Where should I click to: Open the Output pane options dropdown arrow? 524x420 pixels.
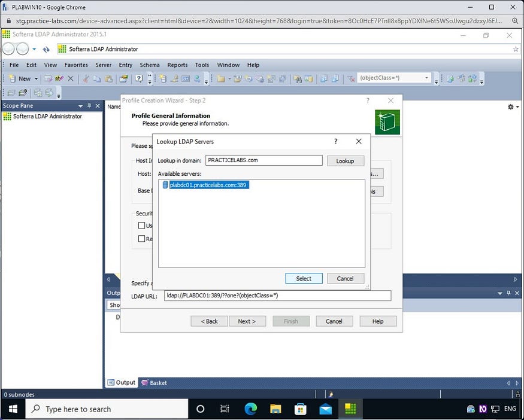(x=500, y=294)
